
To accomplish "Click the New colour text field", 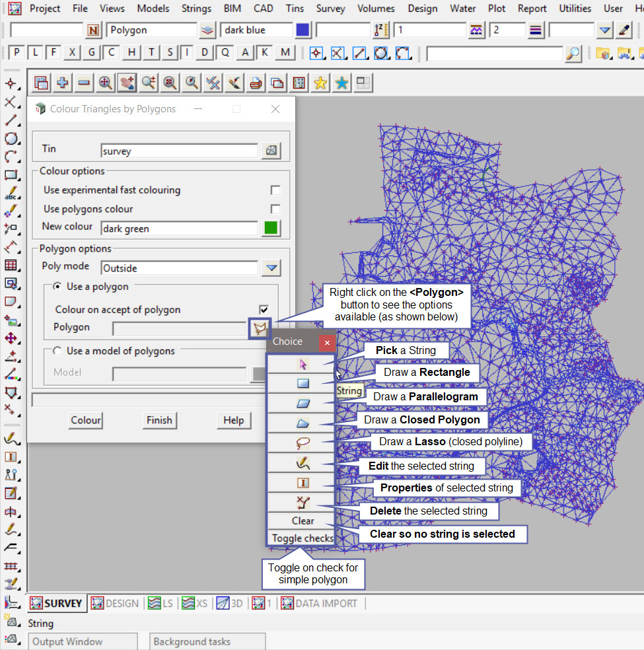I will 178,229.
